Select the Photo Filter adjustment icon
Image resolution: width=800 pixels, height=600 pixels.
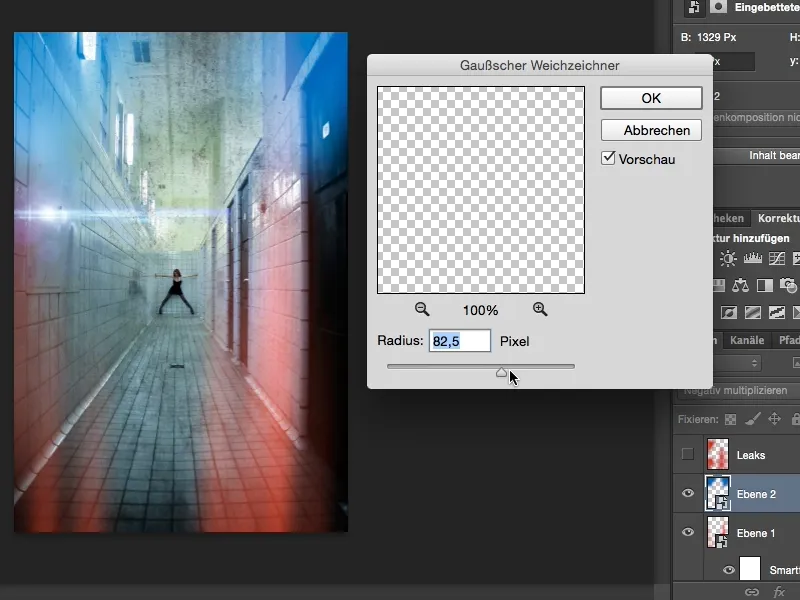(786, 286)
